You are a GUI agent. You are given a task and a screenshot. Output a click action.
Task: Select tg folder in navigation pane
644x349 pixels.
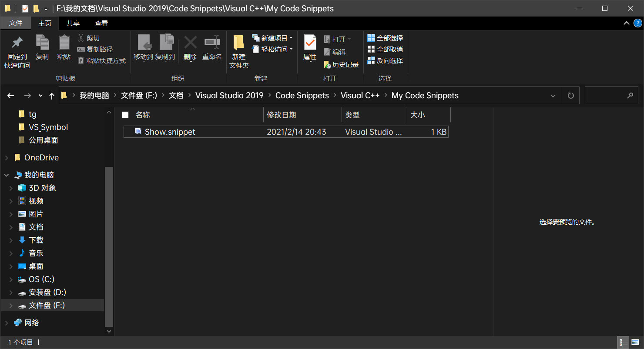tap(33, 114)
